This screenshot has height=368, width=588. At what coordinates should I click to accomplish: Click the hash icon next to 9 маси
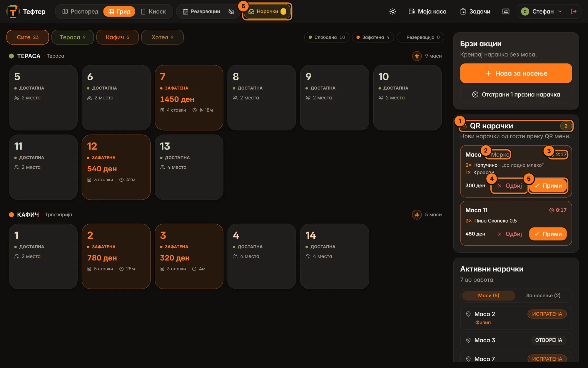417,56
